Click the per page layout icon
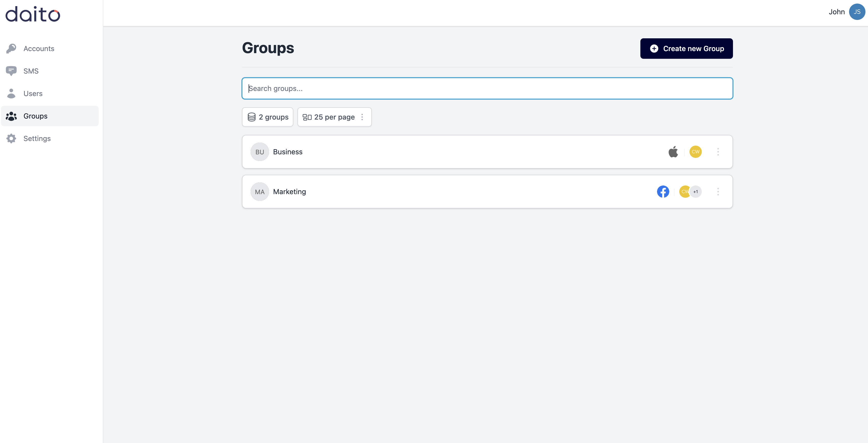This screenshot has height=443, width=868. [x=307, y=117]
